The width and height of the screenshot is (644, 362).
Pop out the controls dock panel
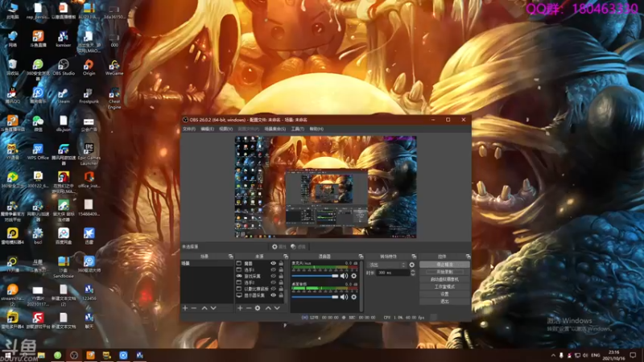click(x=469, y=256)
